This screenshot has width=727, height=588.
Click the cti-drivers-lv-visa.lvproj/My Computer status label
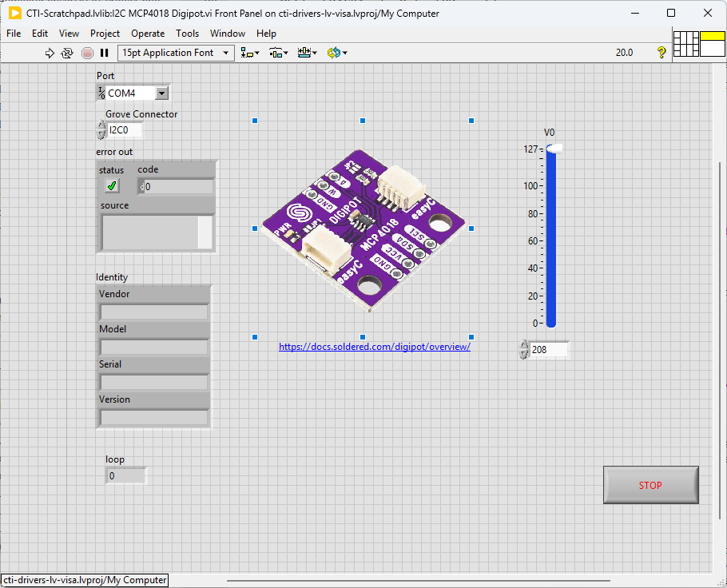click(85, 580)
